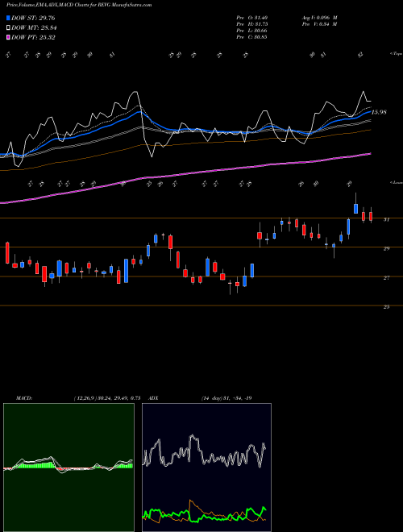Click the white DOW MT legend swatch
403x532 pixels.
coord(8,28)
